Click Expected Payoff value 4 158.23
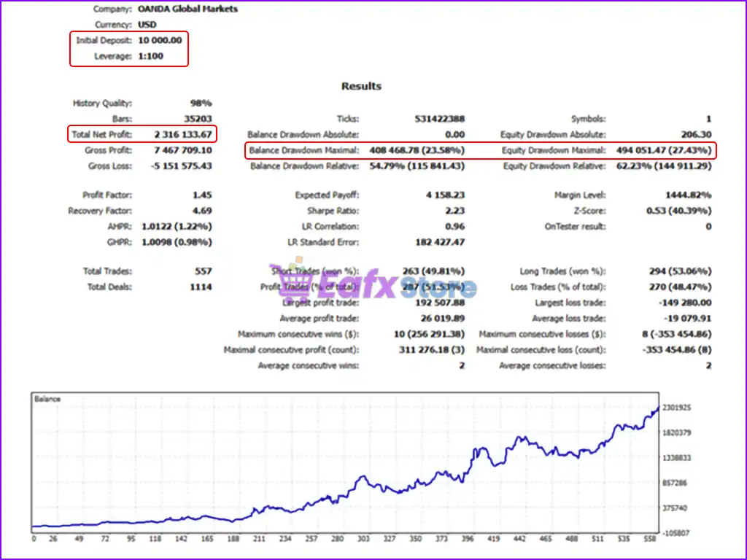Viewport: 747px width, 560px height. [x=446, y=195]
